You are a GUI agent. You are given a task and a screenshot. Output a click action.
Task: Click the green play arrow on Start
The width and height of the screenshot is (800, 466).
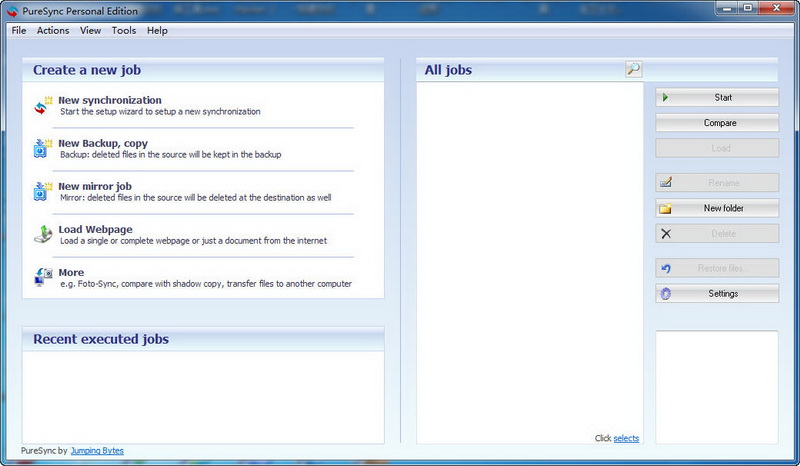[665, 97]
